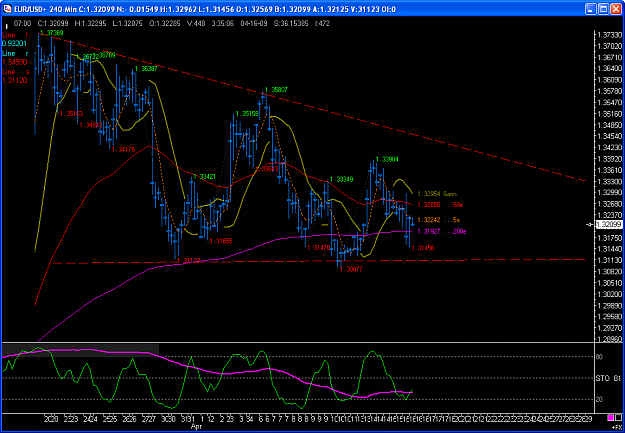
Task: Click the 1.37330 price axis label
Action: click(609, 35)
